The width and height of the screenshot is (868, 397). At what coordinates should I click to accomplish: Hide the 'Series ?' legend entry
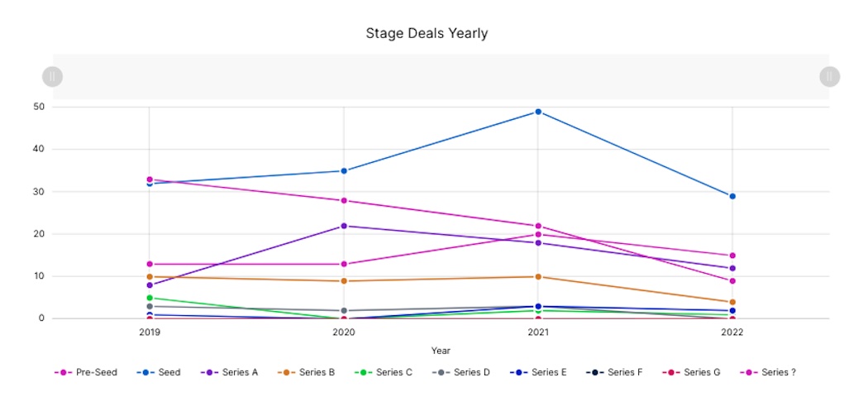tap(769, 372)
